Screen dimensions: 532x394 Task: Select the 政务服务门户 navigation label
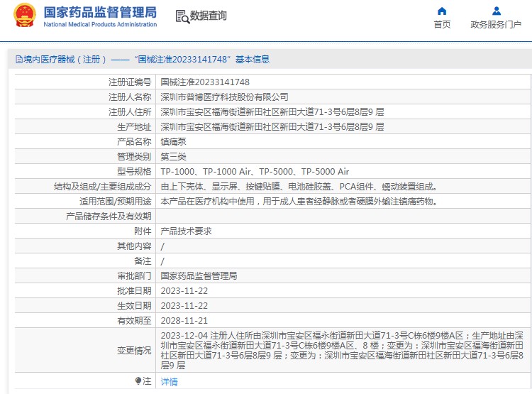point(496,24)
